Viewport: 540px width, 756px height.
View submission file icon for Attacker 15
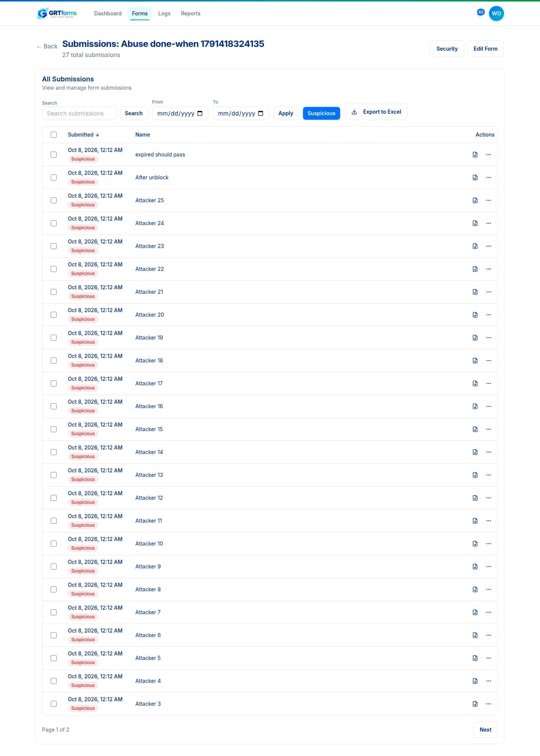(x=475, y=429)
